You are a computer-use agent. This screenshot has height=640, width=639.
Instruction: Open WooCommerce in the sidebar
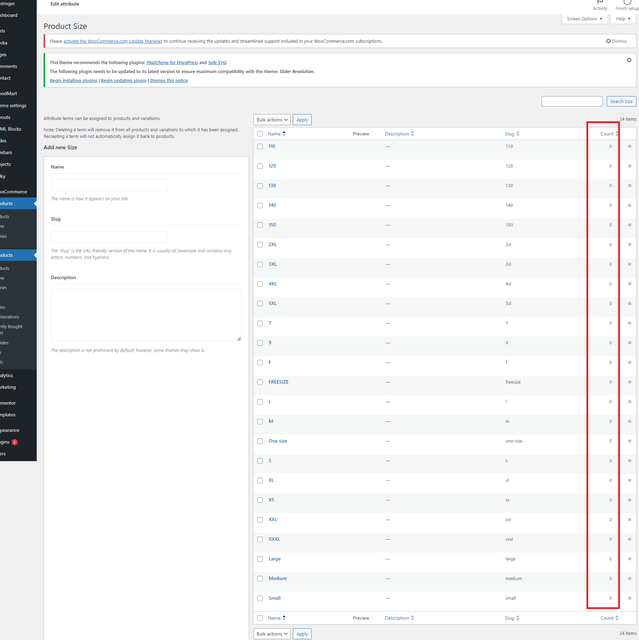tap(14, 192)
